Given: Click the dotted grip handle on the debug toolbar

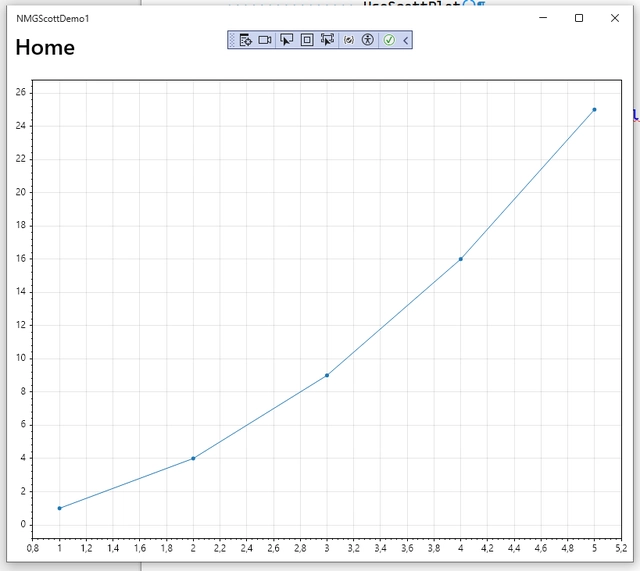Looking at the screenshot, I should click(232, 40).
